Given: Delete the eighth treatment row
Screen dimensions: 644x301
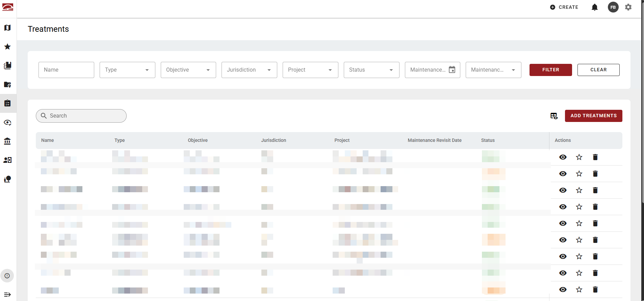Looking at the screenshot, I should [595, 273].
